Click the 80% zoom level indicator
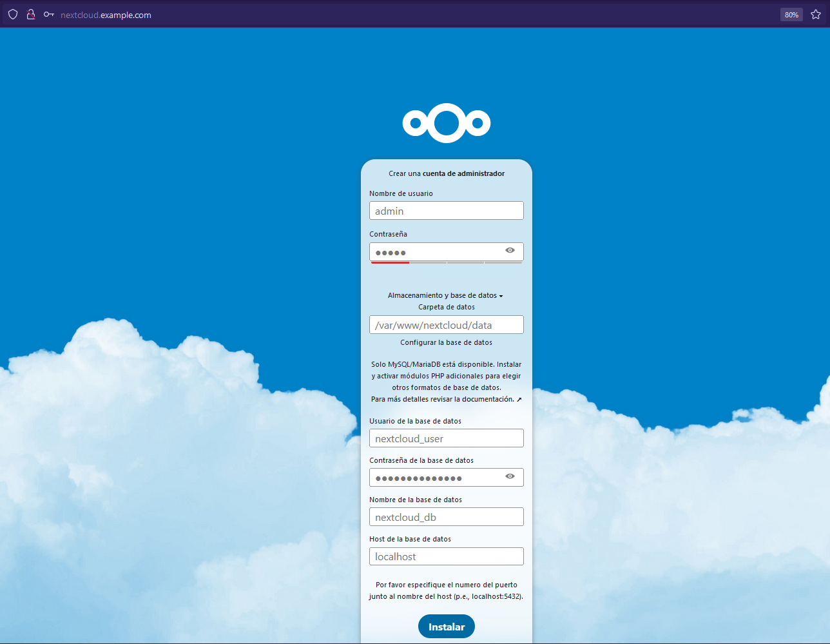 (791, 15)
